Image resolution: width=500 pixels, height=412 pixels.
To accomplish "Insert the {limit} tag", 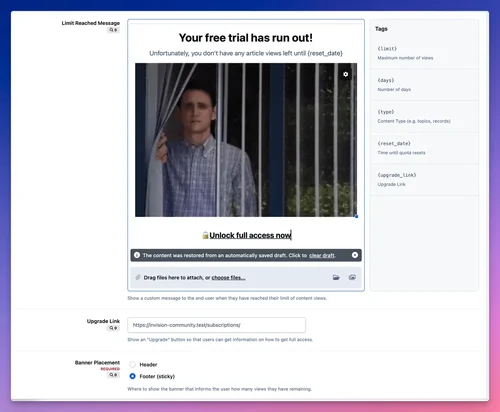I will coord(387,49).
